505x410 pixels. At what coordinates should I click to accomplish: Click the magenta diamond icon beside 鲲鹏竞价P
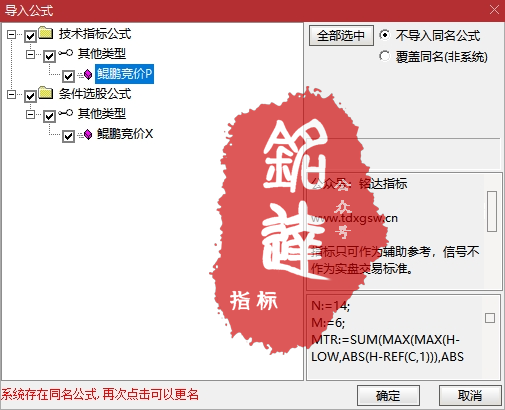88,74
